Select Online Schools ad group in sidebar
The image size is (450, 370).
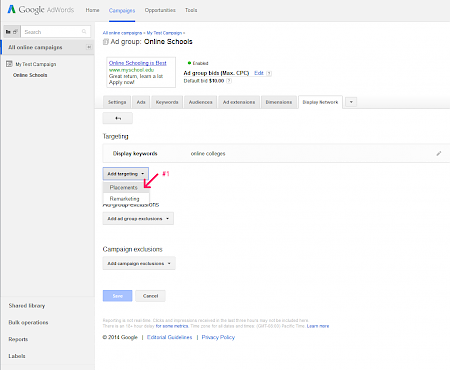pos(30,75)
